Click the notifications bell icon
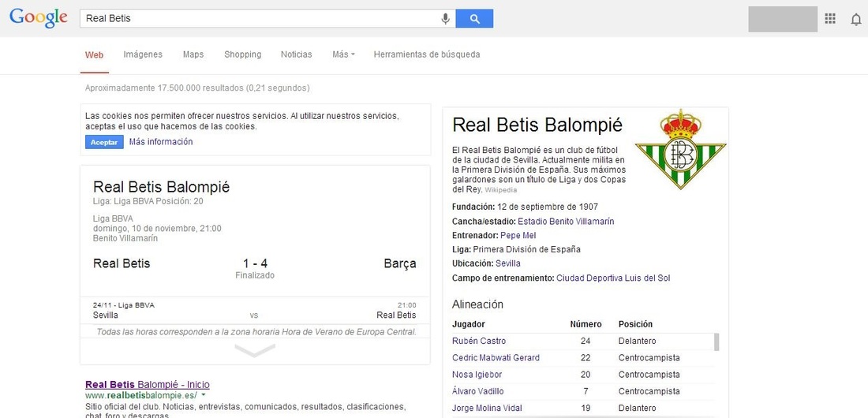The width and height of the screenshot is (868, 418). (856, 20)
